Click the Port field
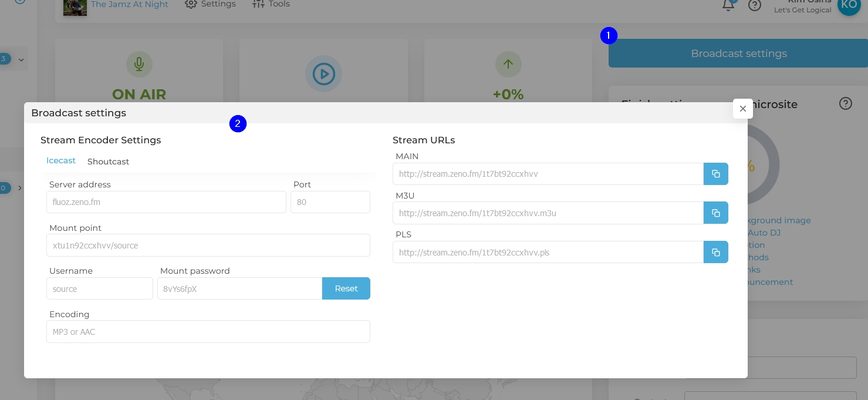868x400 pixels. pyautogui.click(x=330, y=202)
